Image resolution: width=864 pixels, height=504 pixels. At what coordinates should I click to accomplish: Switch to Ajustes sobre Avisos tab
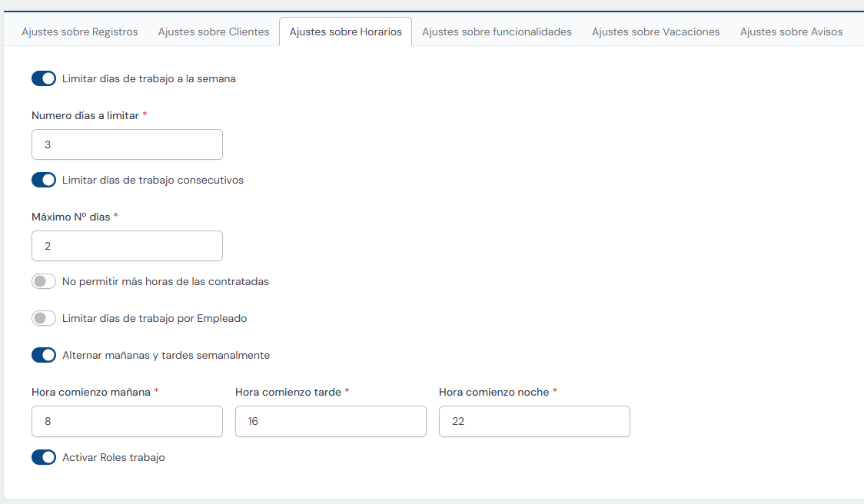pos(791,32)
